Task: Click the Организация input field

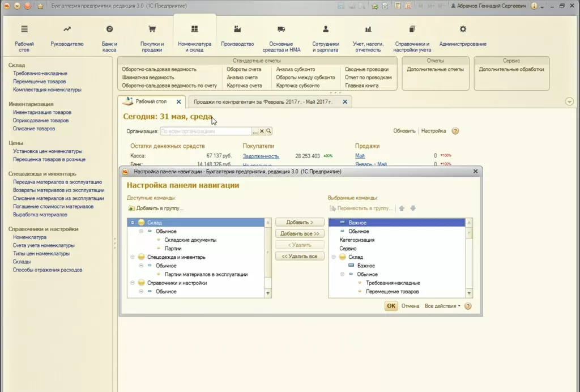Action: click(205, 131)
